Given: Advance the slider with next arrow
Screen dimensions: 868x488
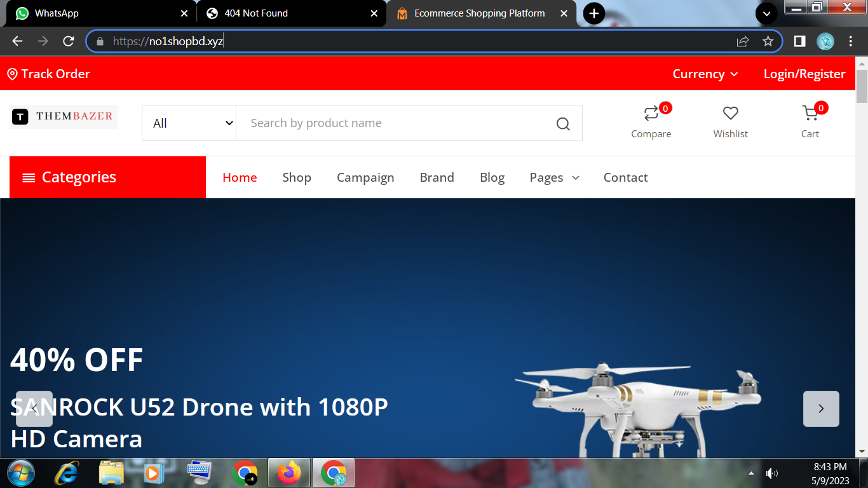Looking at the screenshot, I should 820,409.
